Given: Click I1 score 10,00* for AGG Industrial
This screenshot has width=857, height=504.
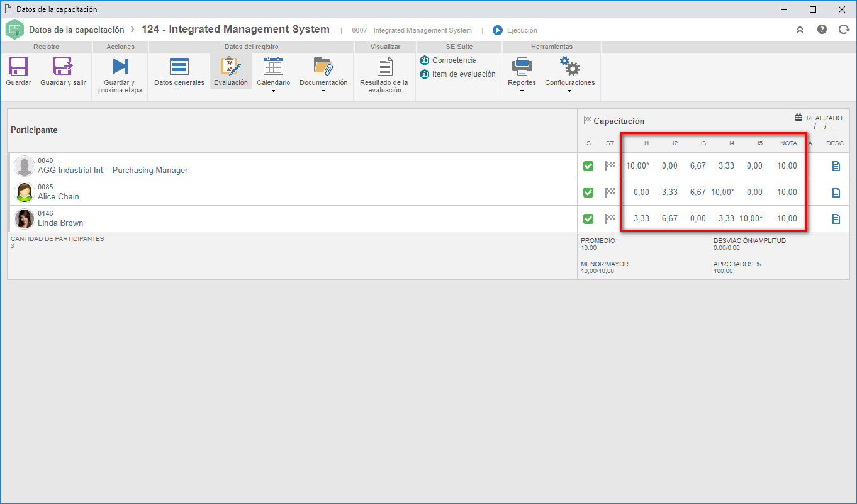Looking at the screenshot, I should 637,166.
